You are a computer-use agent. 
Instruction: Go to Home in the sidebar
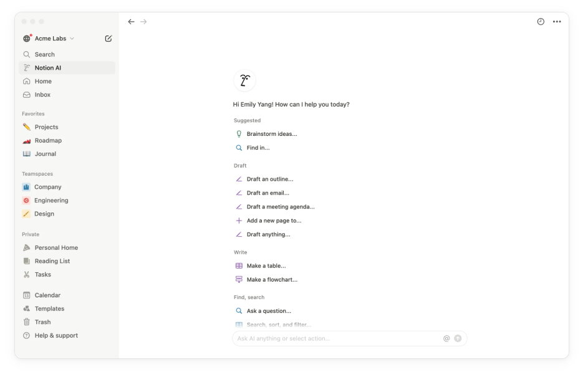pos(67,81)
